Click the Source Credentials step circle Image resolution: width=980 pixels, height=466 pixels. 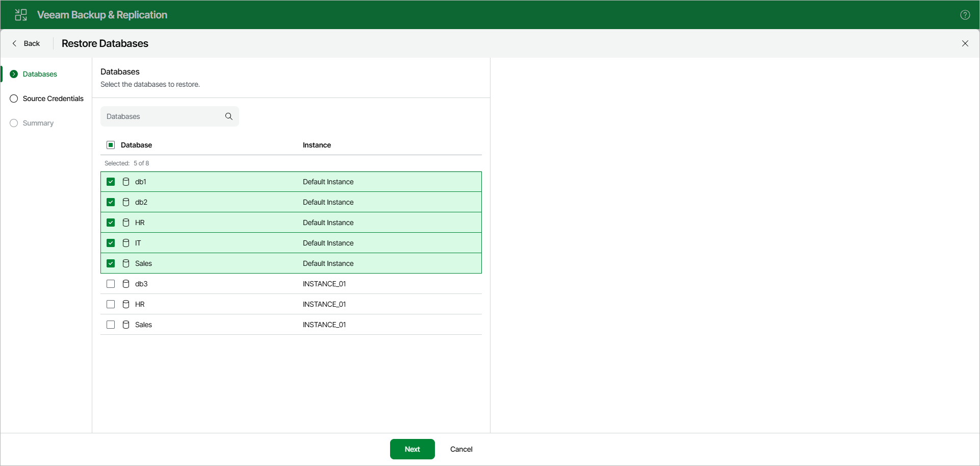[14, 99]
